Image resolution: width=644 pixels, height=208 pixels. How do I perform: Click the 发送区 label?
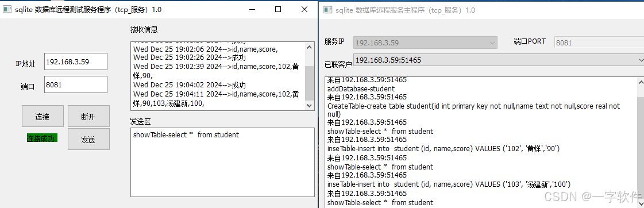(141, 122)
